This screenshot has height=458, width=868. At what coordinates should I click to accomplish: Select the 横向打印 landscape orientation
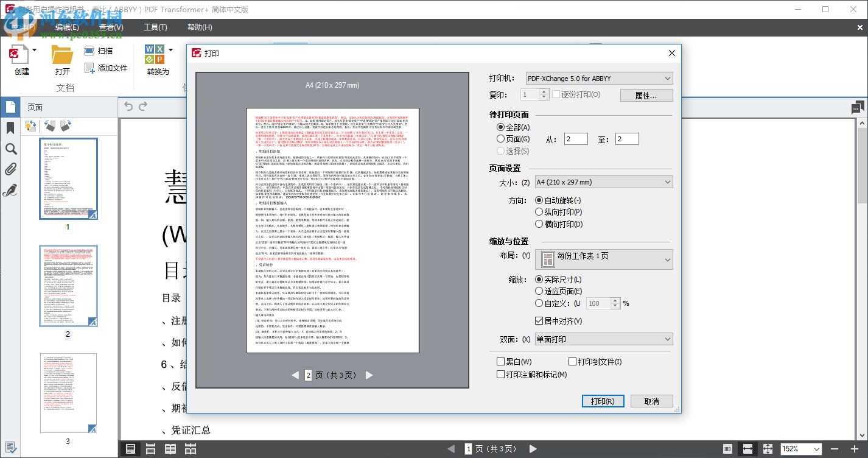[x=538, y=224]
